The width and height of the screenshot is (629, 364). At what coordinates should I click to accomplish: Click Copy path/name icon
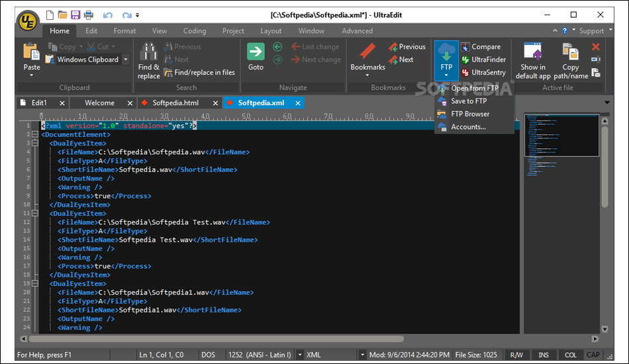click(571, 52)
